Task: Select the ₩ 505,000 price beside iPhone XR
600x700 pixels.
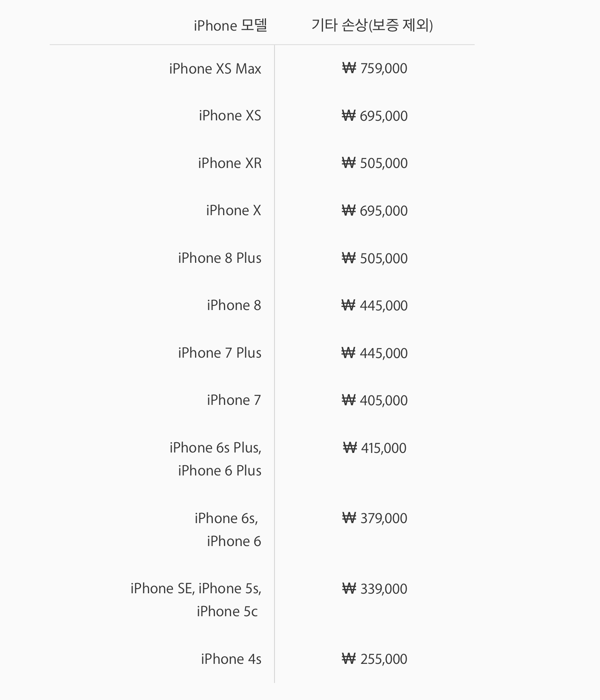Action: coord(374,163)
